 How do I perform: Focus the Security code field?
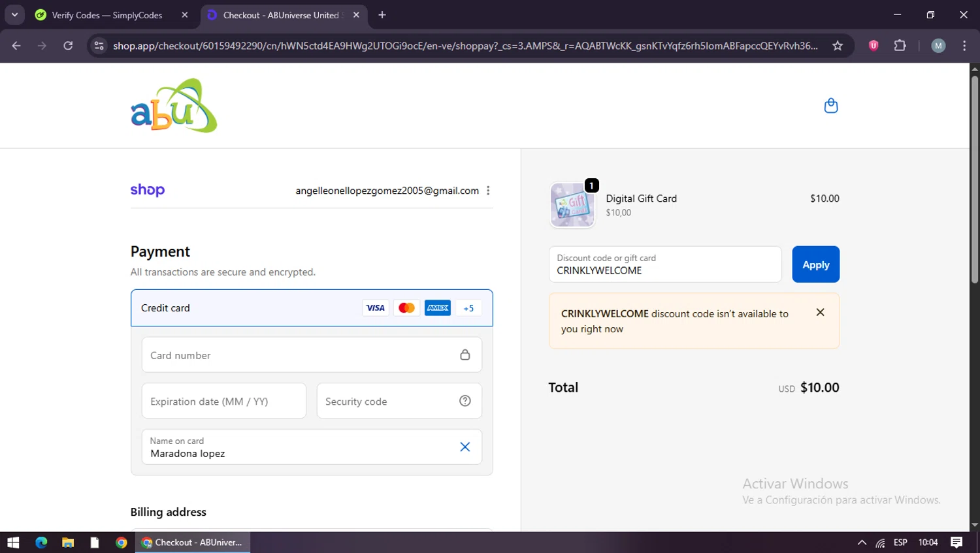399,401
